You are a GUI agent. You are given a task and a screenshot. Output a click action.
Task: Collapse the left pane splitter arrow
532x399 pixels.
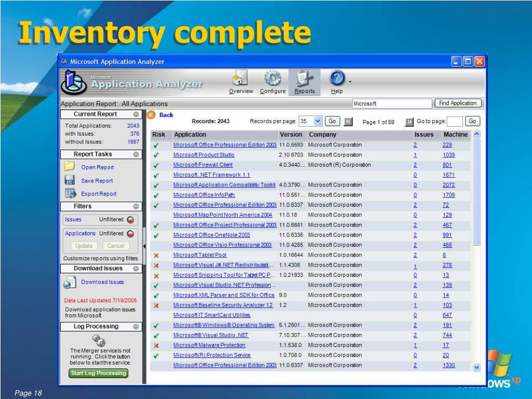(x=144, y=246)
